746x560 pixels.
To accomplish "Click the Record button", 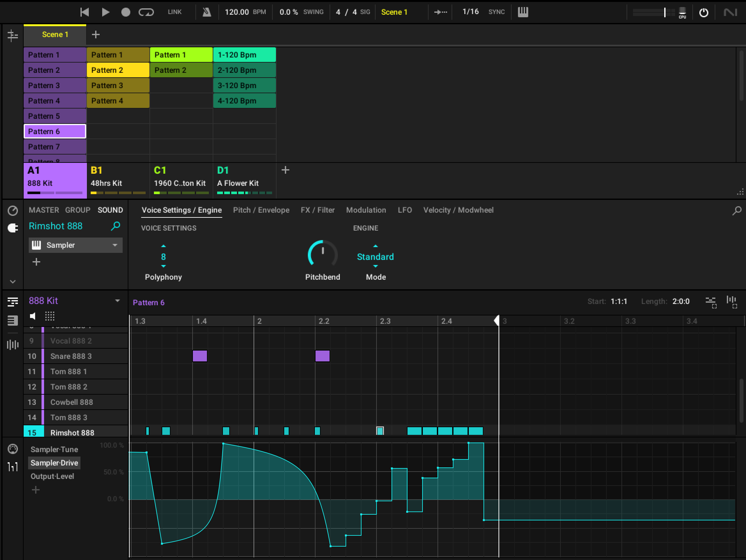I will click(x=126, y=12).
